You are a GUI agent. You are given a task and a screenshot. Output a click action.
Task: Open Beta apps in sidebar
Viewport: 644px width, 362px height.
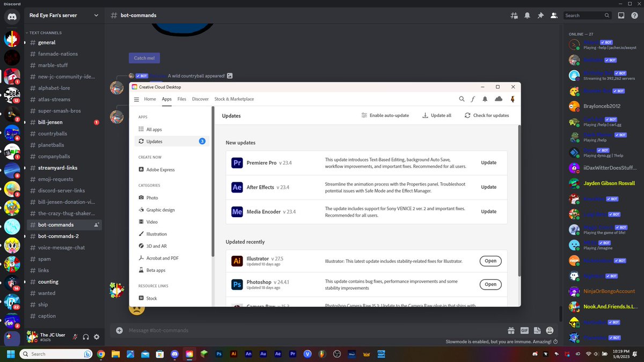point(172,270)
